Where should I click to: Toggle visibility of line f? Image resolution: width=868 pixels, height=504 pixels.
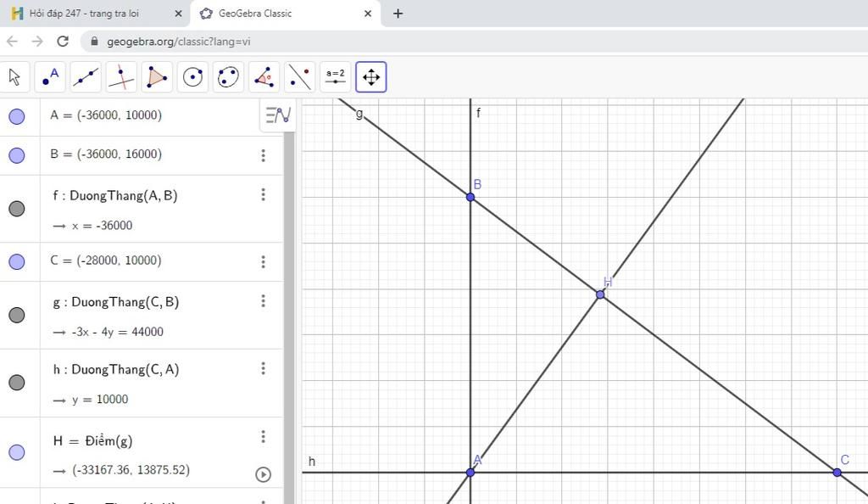(17, 208)
